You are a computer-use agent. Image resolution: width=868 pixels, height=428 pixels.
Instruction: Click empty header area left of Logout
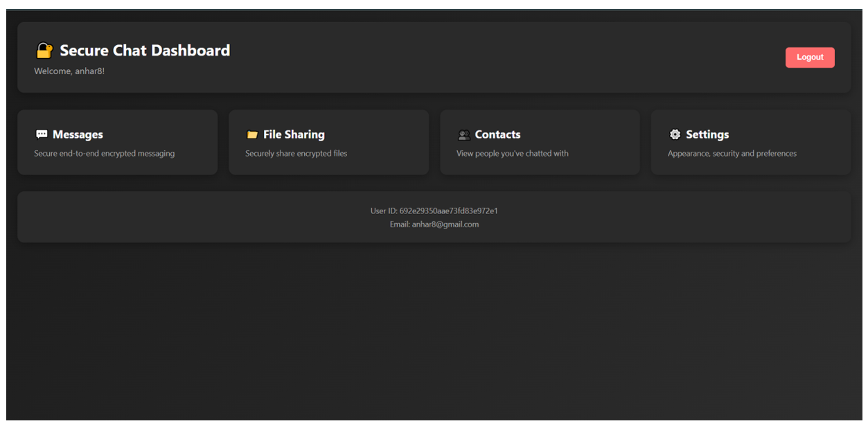(554, 57)
